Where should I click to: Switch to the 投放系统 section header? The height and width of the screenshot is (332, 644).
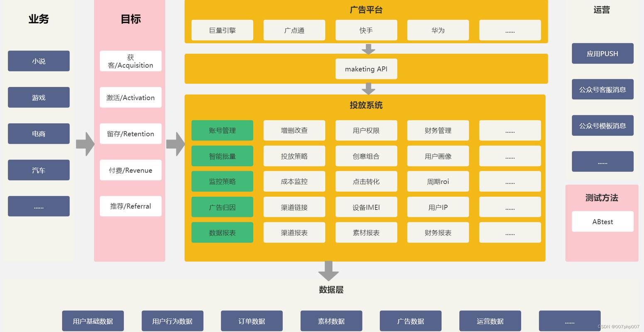coord(365,105)
